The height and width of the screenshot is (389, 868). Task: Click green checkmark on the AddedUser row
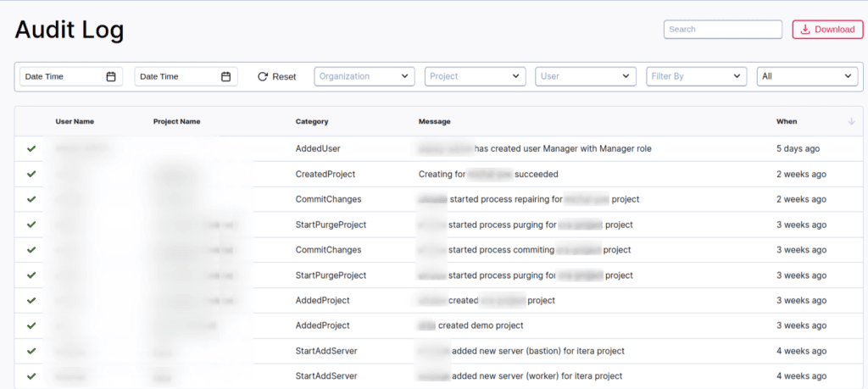pyautogui.click(x=31, y=148)
